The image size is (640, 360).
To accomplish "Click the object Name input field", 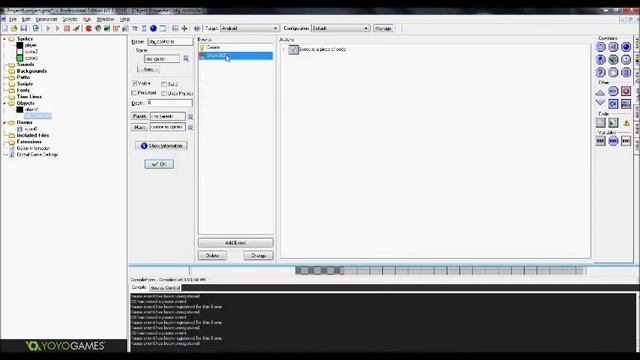I will click(x=170, y=42).
